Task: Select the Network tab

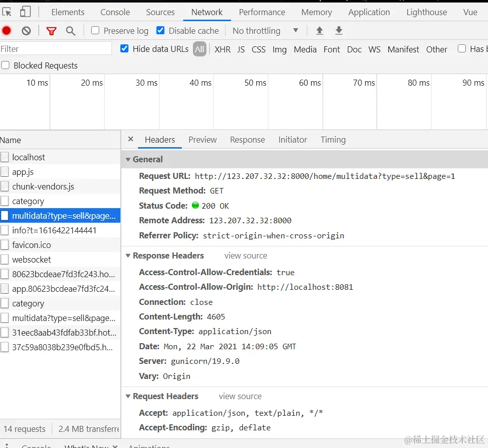Action: pyautogui.click(x=207, y=12)
